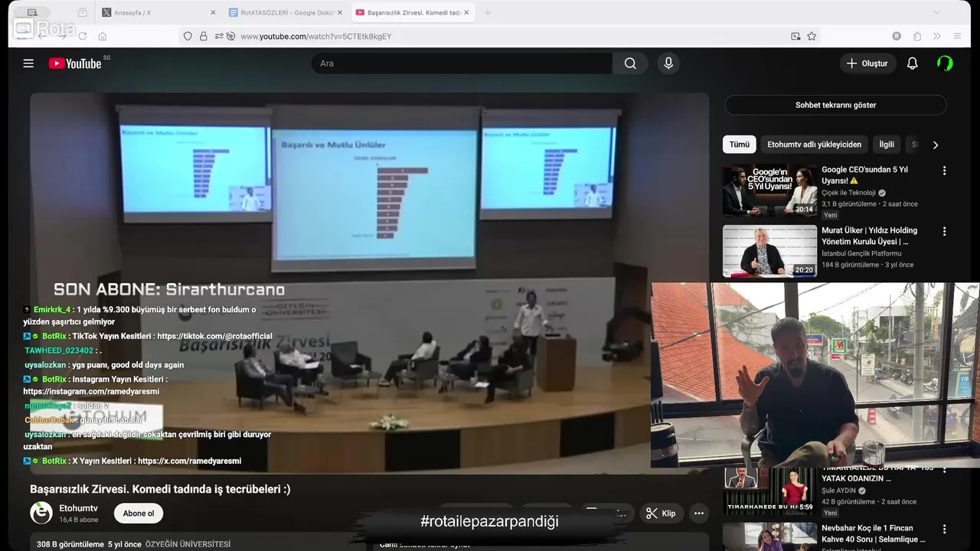Open Nevbahar Koç ile 1 Fincan Kahve title
This screenshot has width=980, height=551.
[x=874, y=534]
